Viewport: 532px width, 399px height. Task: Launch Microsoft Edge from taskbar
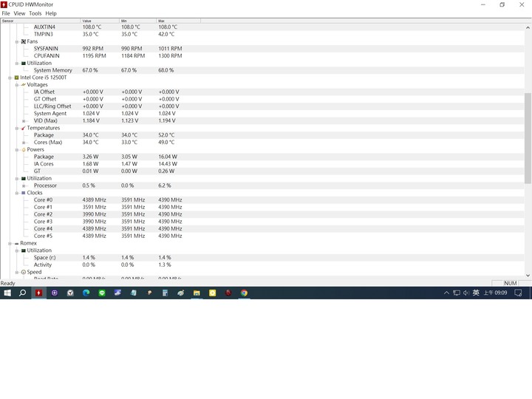[x=86, y=293]
